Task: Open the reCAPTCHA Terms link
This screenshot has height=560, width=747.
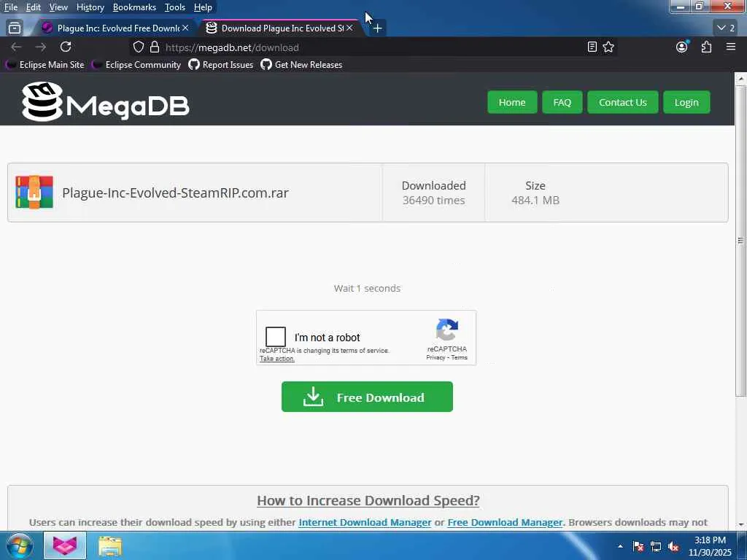Action: (460, 357)
